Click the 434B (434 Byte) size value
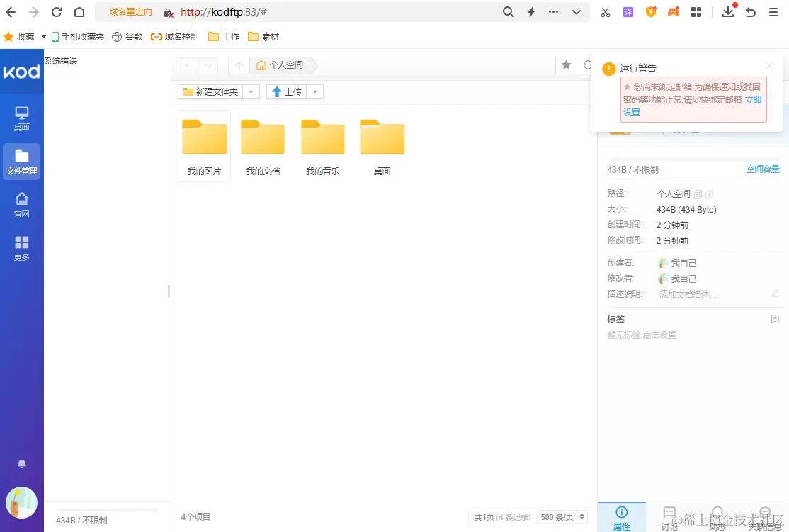The image size is (789, 532). click(x=686, y=210)
